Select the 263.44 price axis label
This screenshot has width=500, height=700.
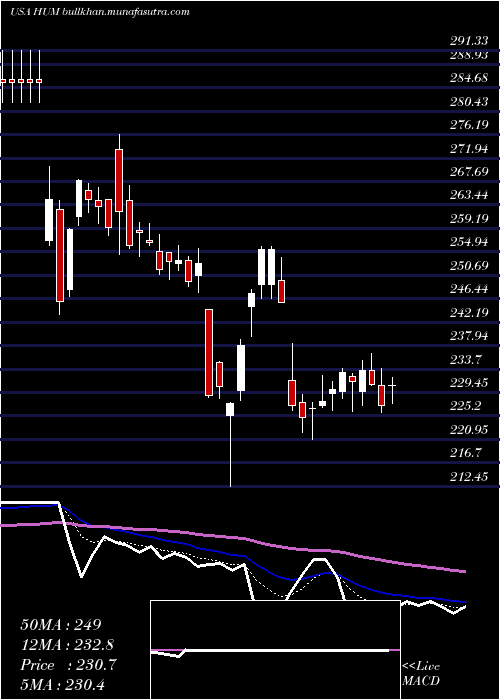468,196
